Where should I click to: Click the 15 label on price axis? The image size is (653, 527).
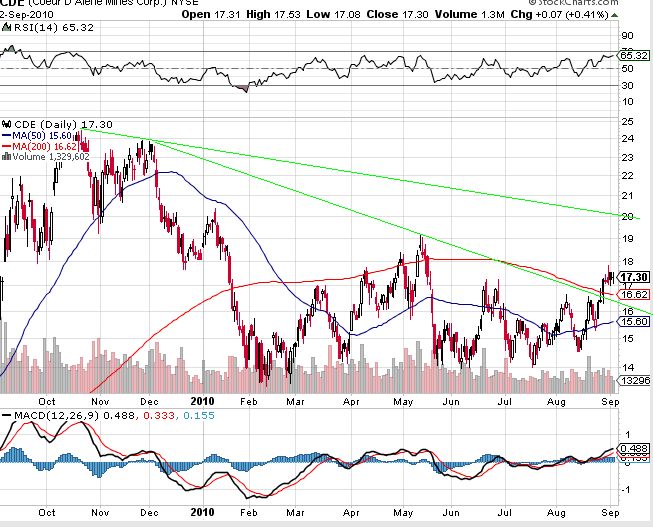(627, 338)
